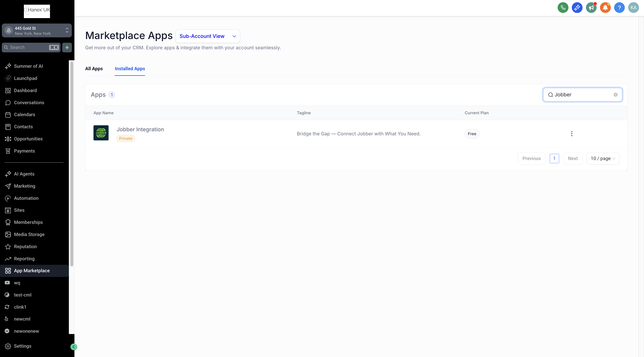This screenshot has height=357, width=644.
Task: Expand the 445 Gold St account switcher
Action: coord(37,30)
